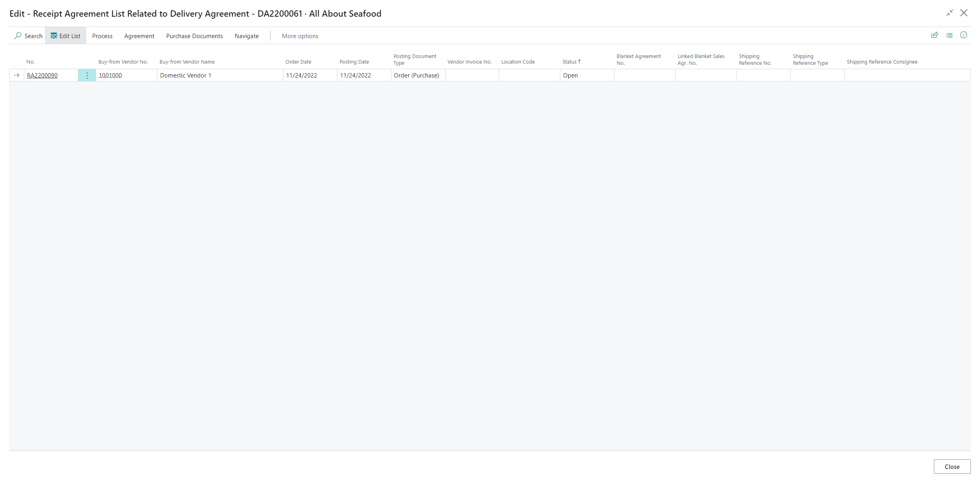Open the Process menu

click(103, 36)
